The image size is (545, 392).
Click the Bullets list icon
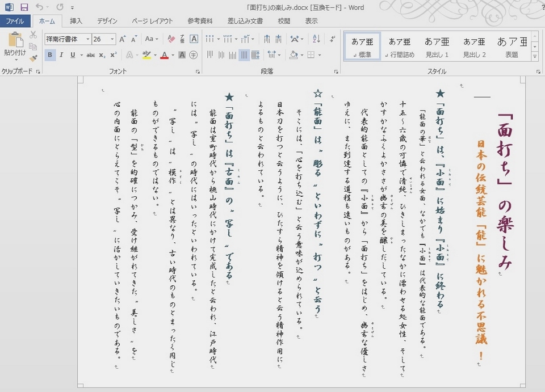tap(209, 39)
